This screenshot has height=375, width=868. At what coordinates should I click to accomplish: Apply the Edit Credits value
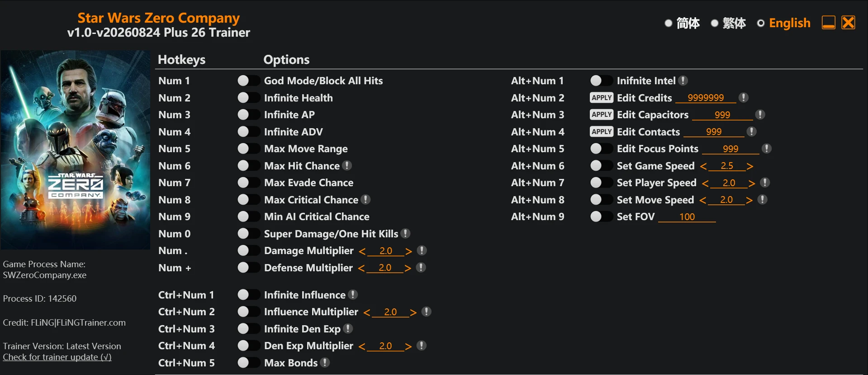coord(602,97)
